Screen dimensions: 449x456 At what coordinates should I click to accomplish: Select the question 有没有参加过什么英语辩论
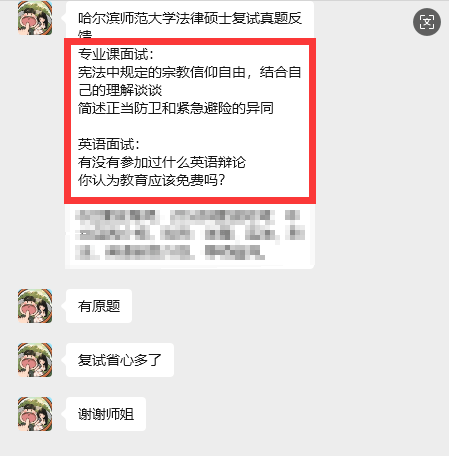tap(162, 162)
